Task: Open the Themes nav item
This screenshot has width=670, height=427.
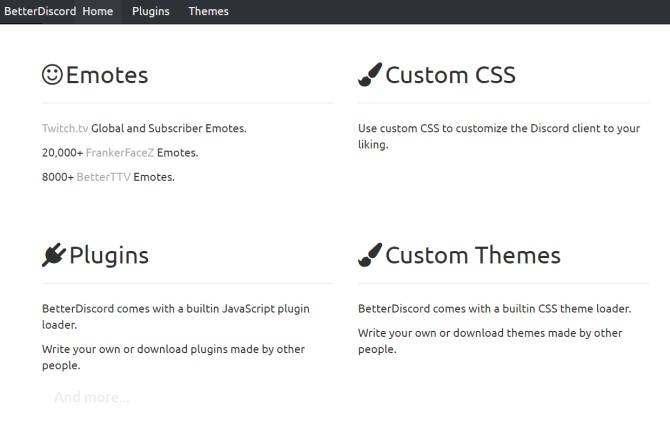Action: 209,11
